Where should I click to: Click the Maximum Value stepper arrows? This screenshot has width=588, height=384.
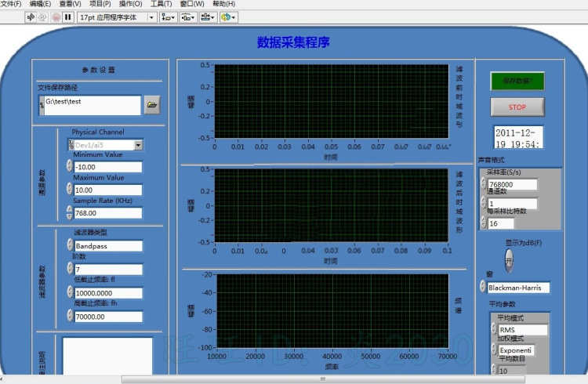[69, 189]
